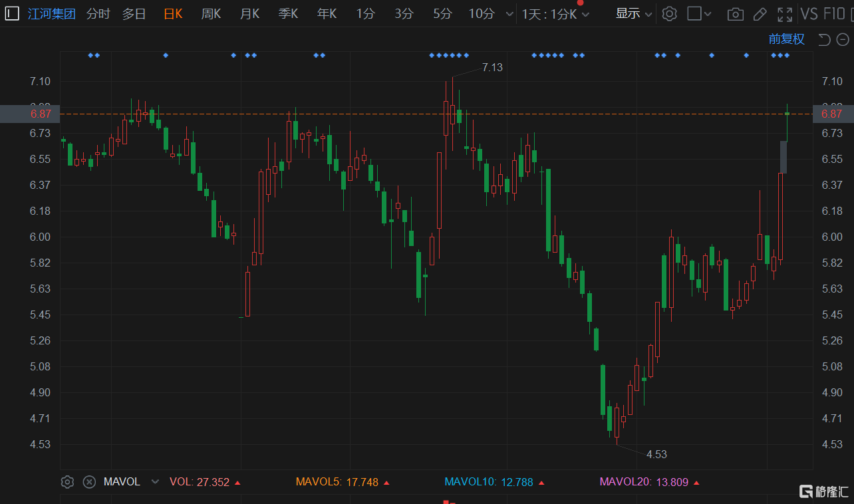Open MAVOL indicator settings gear
This screenshot has height=504, width=854.
pyautogui.click(x=67, y=482)
